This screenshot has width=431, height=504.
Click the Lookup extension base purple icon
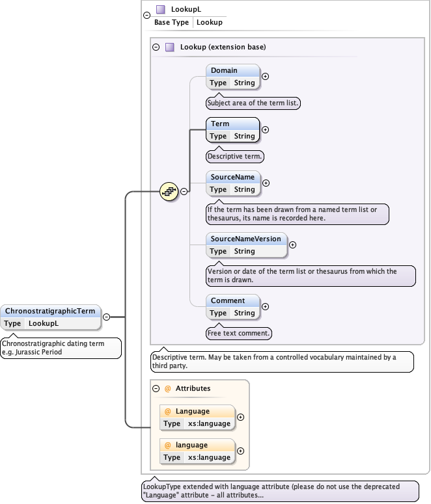(169, 47)
